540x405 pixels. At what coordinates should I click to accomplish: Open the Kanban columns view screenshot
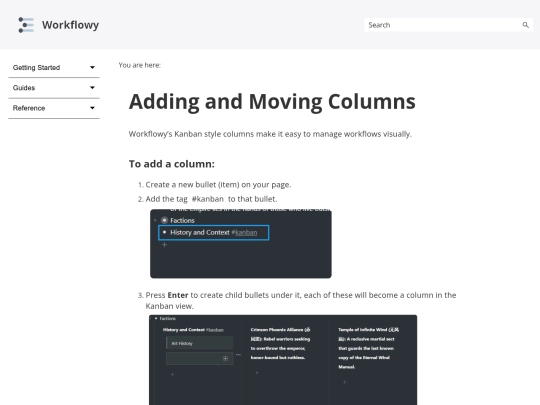coord(283,360)
